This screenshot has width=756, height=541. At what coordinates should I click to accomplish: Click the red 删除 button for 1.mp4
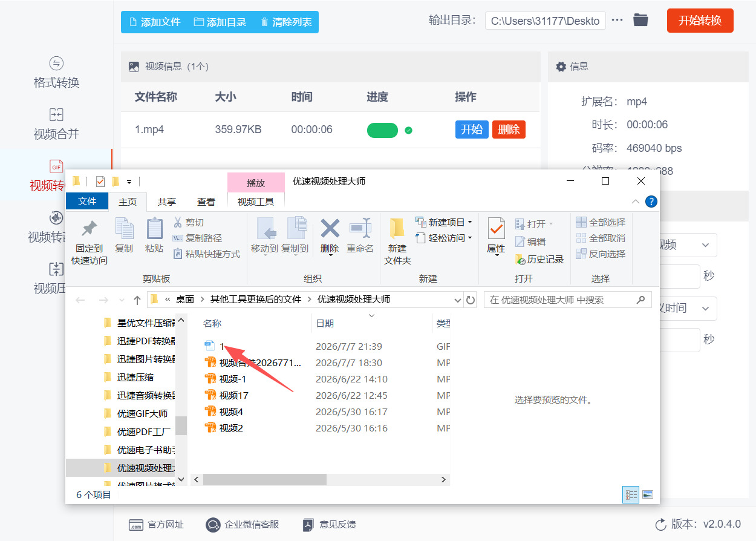point(509,129)
